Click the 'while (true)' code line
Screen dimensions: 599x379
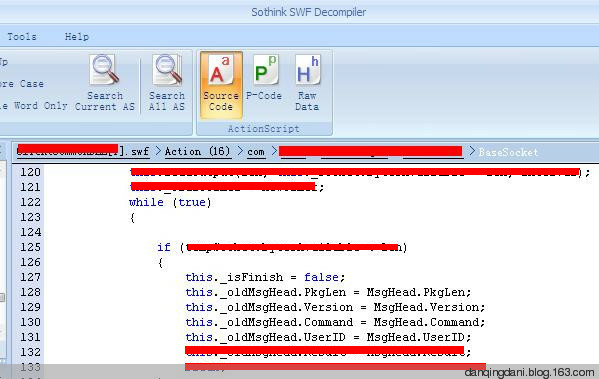170,202
